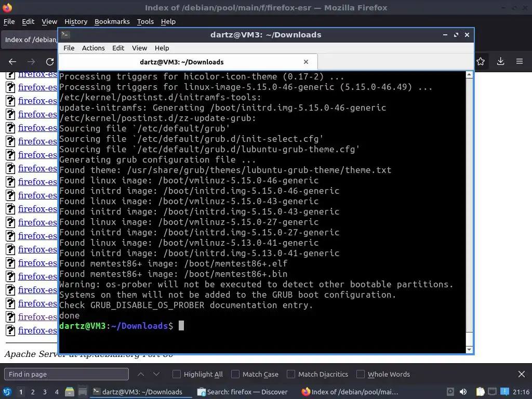This screenshot has height=399, width=532.
Task: Open the clipboard manager tray icon
Action: 480,392
